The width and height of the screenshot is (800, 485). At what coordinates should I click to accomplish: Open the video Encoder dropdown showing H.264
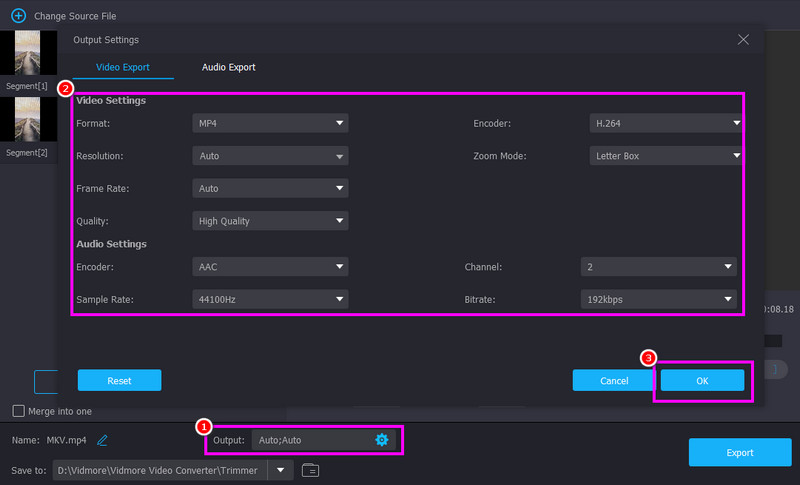click(666, 123)
